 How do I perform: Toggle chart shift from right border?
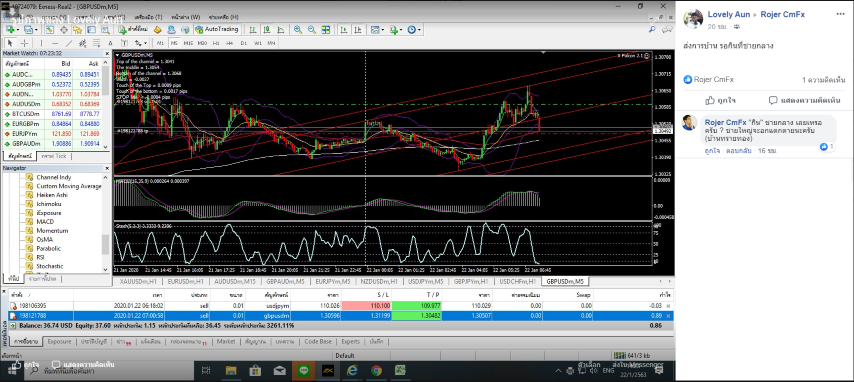pyautogui.click(x=358, y=29)
